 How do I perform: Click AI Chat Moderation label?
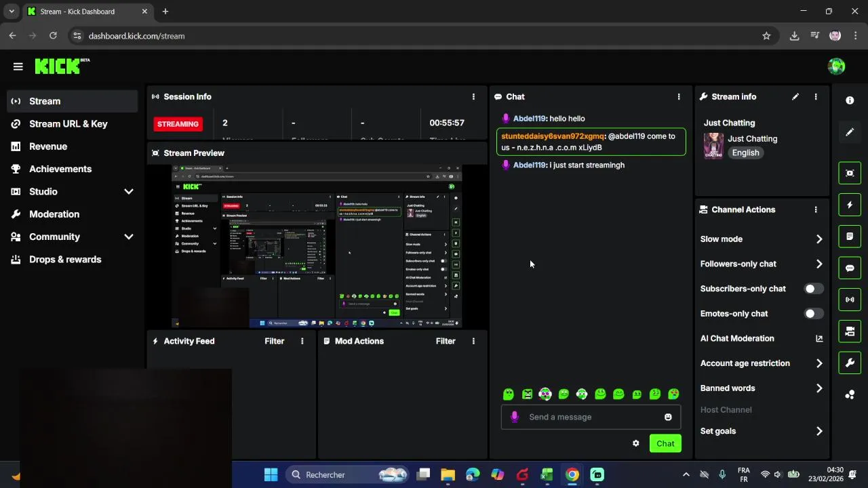tap(737, 339)
